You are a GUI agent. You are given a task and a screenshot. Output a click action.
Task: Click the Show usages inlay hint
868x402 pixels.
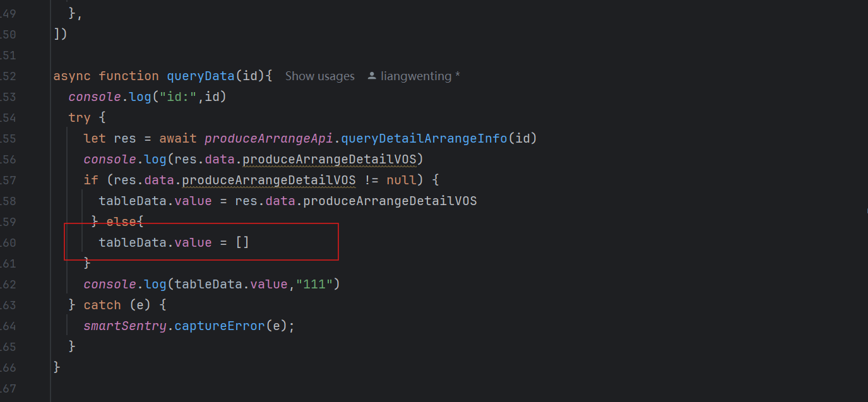pyautogui.click(x=319, y=76)
